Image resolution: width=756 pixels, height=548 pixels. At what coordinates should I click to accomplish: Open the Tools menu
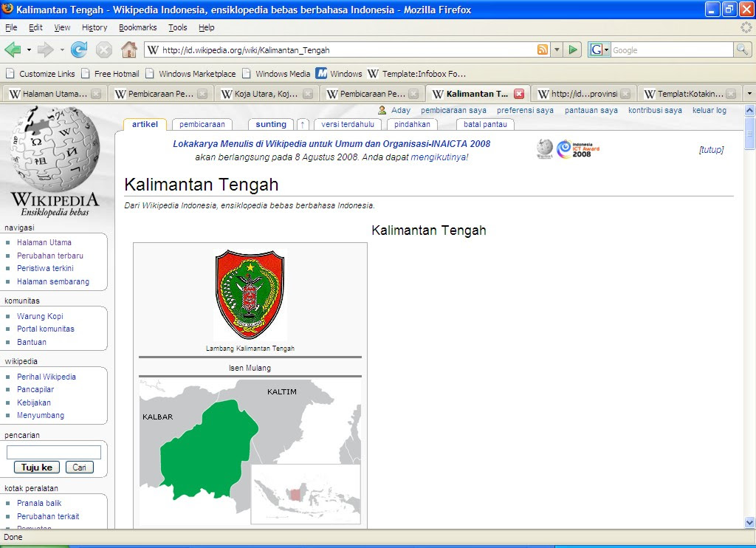(x=177, y=27)
